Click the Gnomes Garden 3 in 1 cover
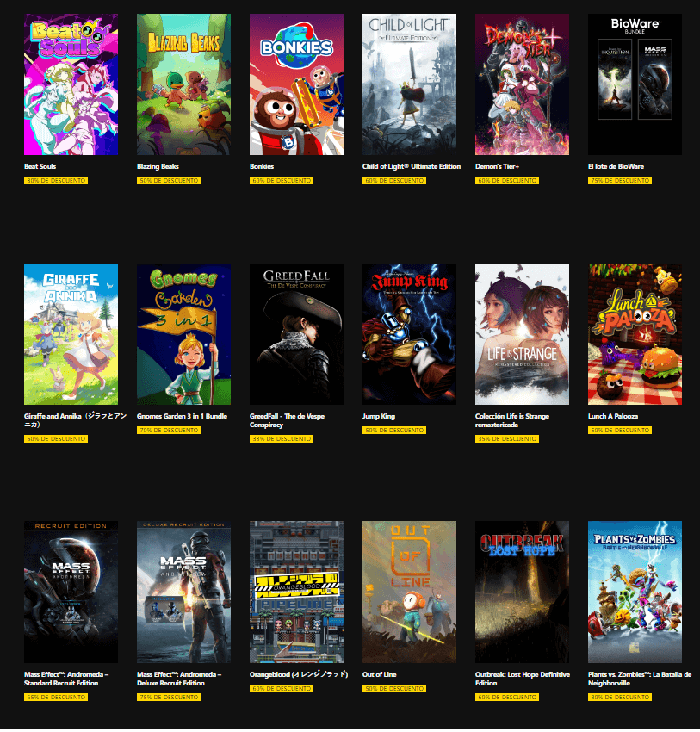The image size is (700, 732). pos(184,334)
